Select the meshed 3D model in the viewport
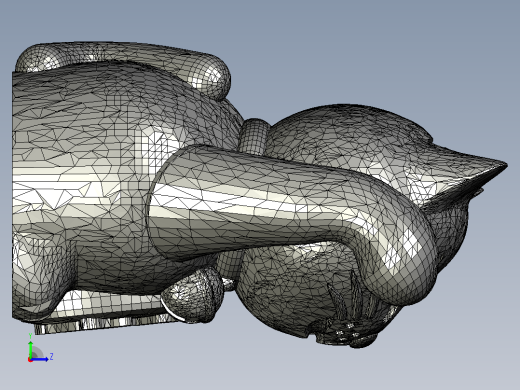This screenshot has width=520, height=390. [260, 195]
